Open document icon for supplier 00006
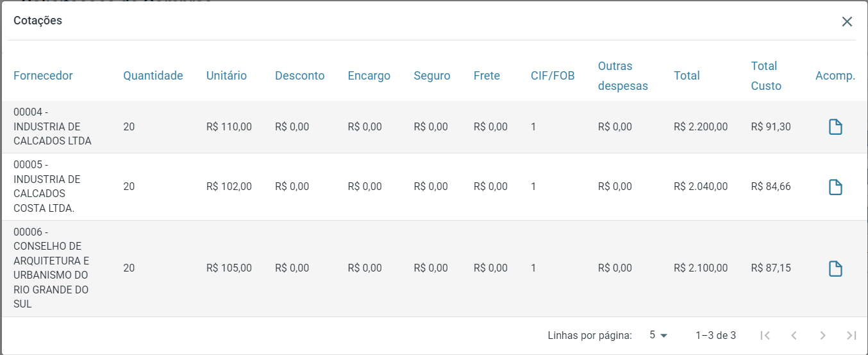Viewport: 868px width, 355px height. (x=835, y=268)
